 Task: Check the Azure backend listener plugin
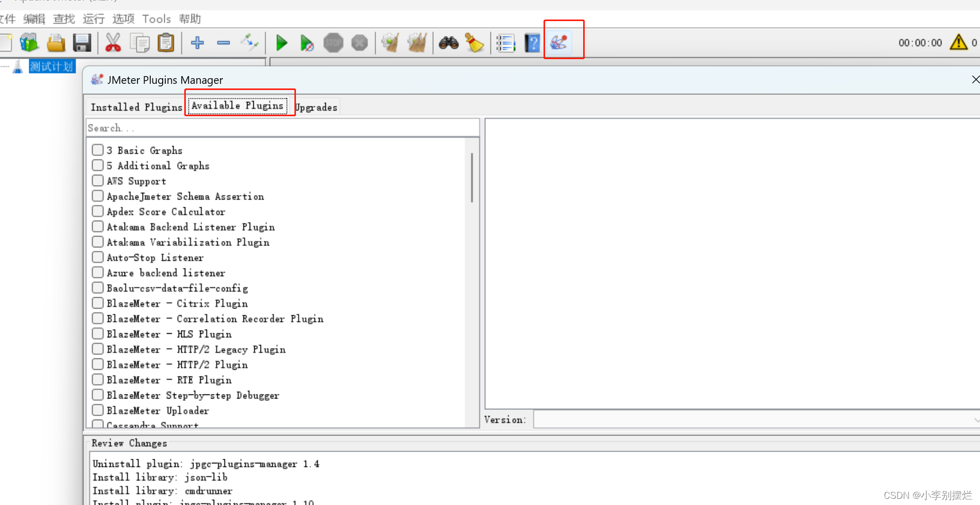tap(98, 273)
